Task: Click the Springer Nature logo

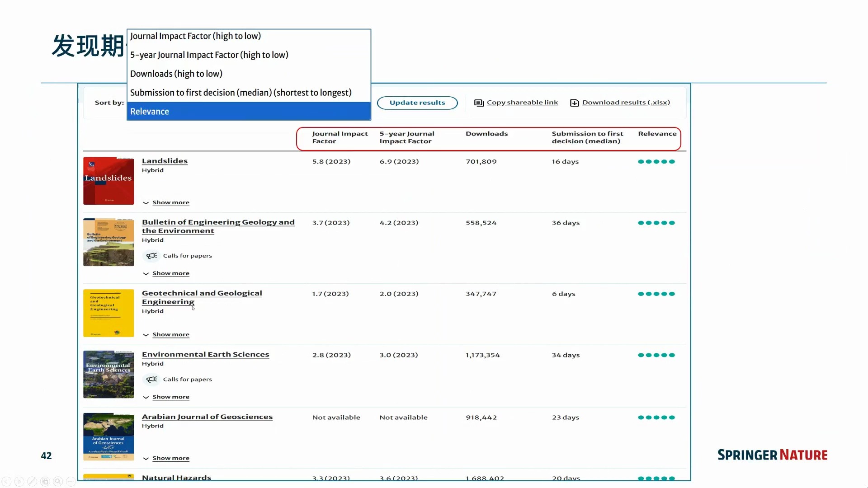Action: [x=773, y=455]
